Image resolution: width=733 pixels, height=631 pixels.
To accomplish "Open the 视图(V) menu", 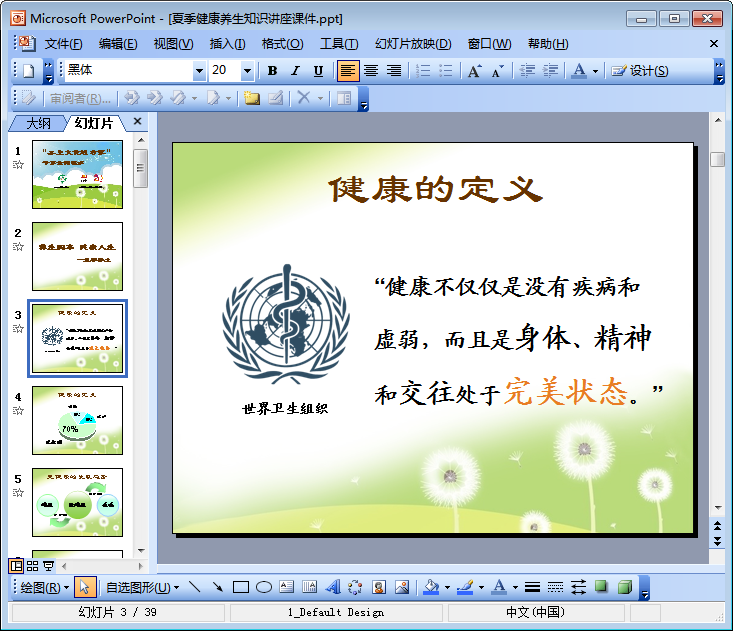I will point(173,44).
